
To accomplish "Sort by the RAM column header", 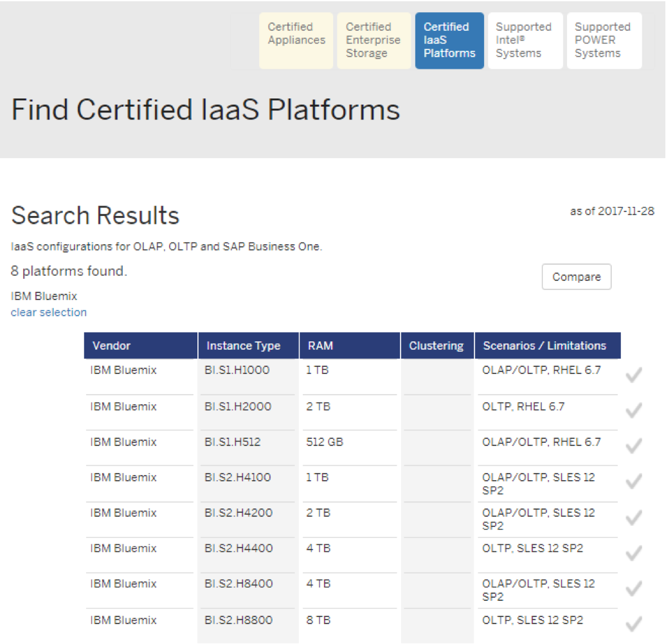I will point(350,346).
